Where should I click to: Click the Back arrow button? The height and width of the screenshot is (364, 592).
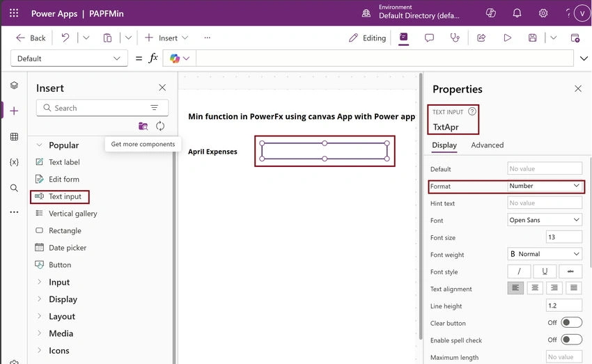[30, 38]
